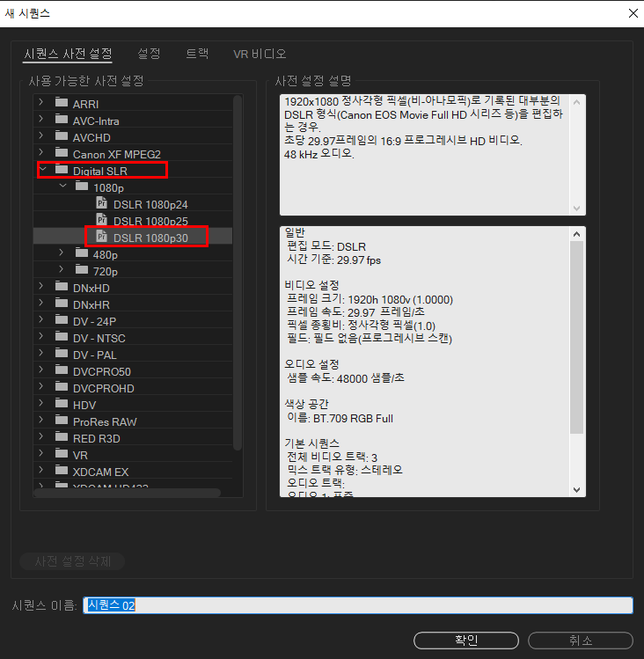Click the preset list horizontal scrollbar
The height and width of the screenshot is (659, 644).
(128, 493)
